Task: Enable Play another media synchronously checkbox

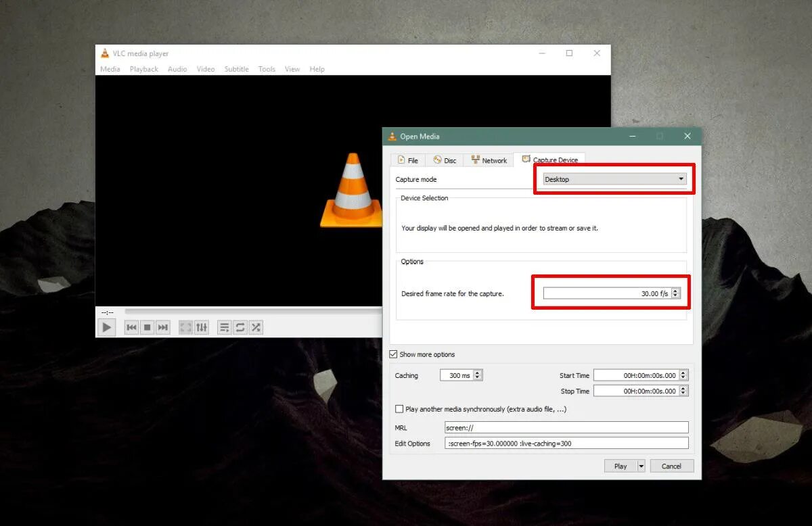Action: click(x=399, y=409)
